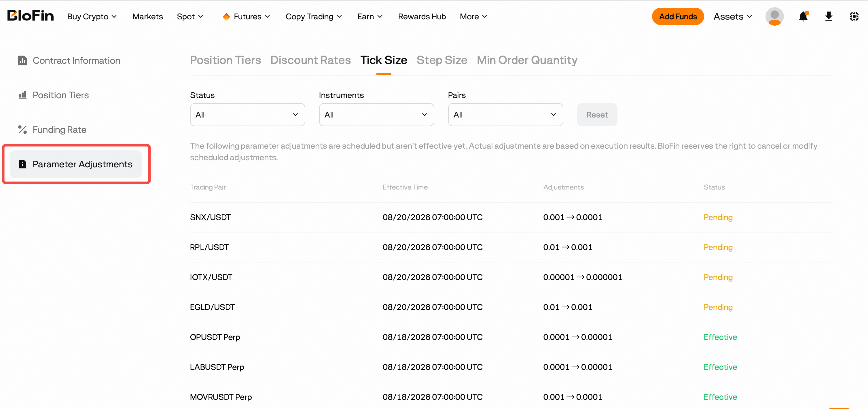The width and height of the screenshot is (868, 409).
Task: Click the Pending status for SNX/USDT
Action: pyautogui.click(x=718, y=217)
